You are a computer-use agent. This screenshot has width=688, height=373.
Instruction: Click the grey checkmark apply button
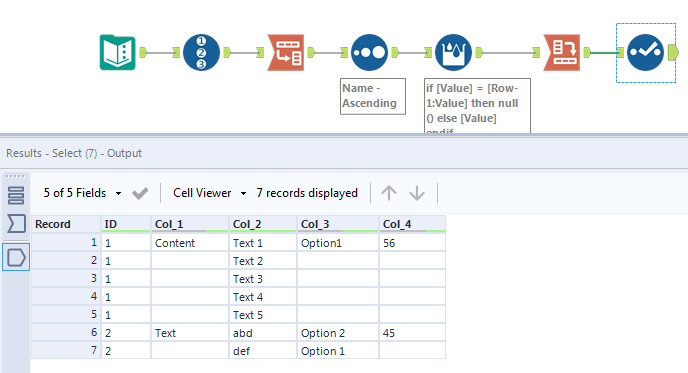point(140,193)
